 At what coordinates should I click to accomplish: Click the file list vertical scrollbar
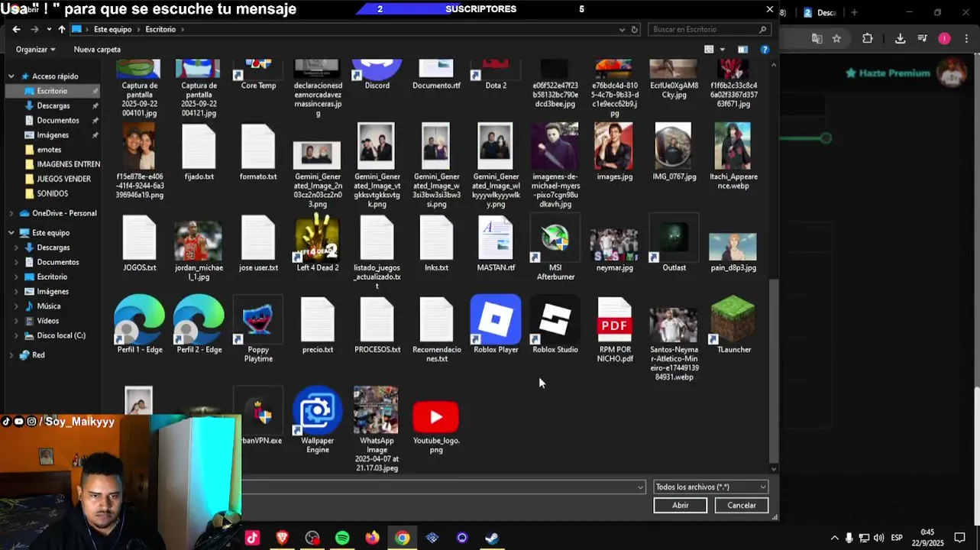pos(774,370)
